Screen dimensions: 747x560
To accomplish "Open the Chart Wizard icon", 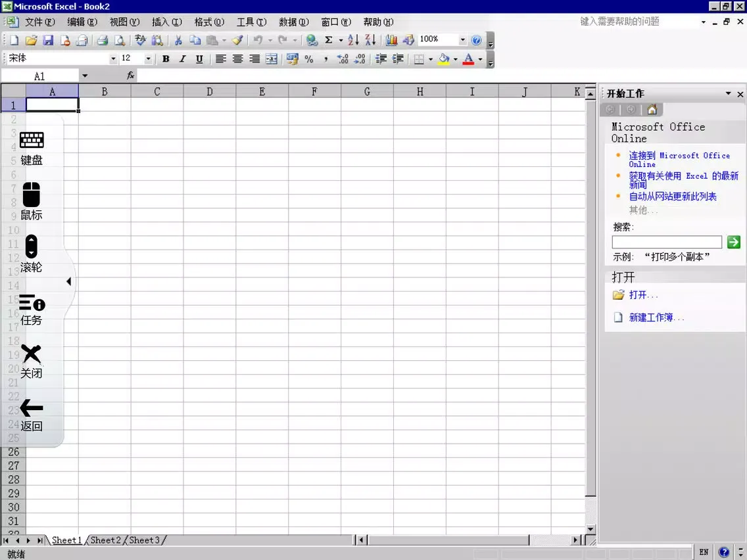I will click(x=392, y=41).
